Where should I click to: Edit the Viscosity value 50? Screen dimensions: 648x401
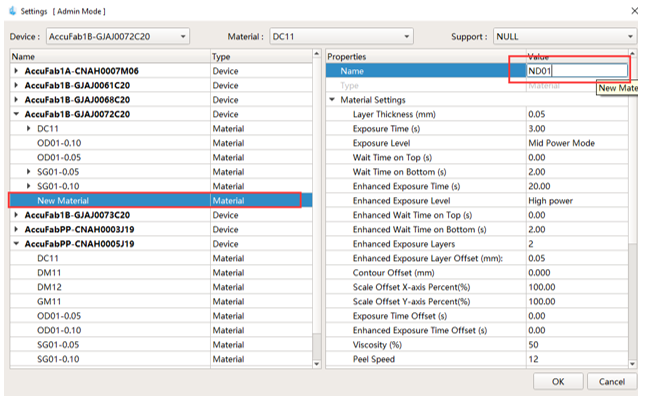click(577, 344)
